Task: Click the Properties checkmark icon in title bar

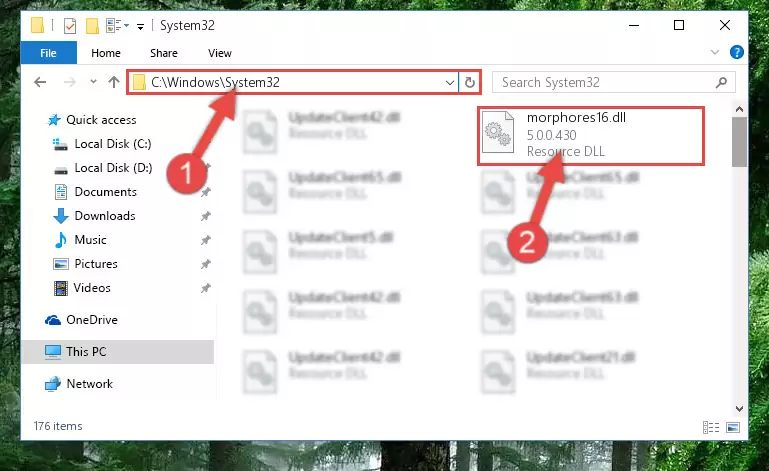Action: click(70, 26)
